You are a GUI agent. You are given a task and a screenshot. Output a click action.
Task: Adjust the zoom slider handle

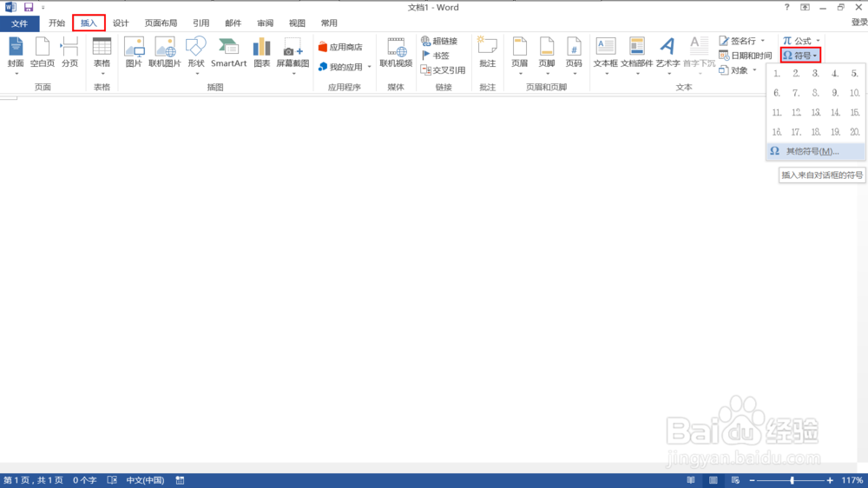(x=792, y=480)
